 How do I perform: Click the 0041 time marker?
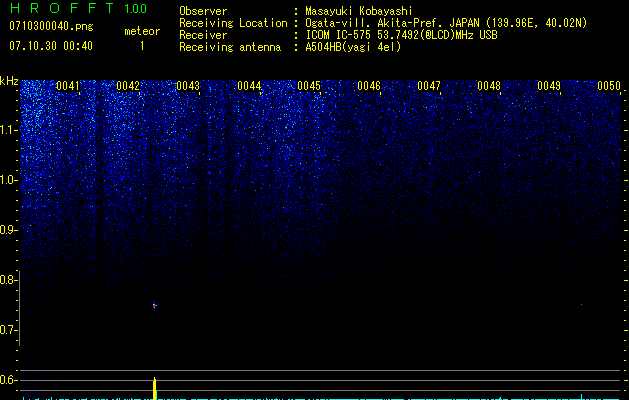pyautogui.click(x=67, y=86)
